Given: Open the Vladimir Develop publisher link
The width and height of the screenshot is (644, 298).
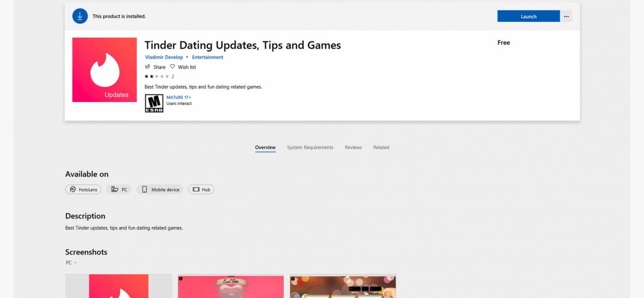Looking at the screenshot, I should 164,57.
